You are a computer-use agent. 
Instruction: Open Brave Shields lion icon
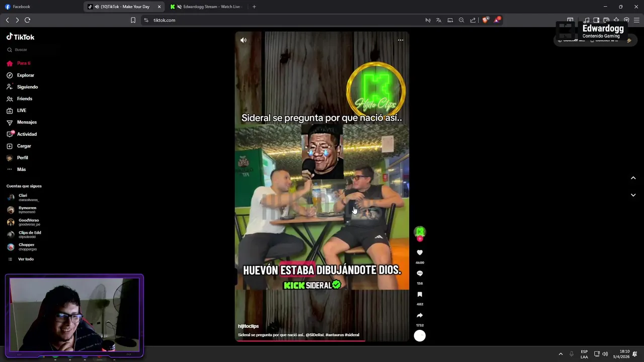coord(485,20)
